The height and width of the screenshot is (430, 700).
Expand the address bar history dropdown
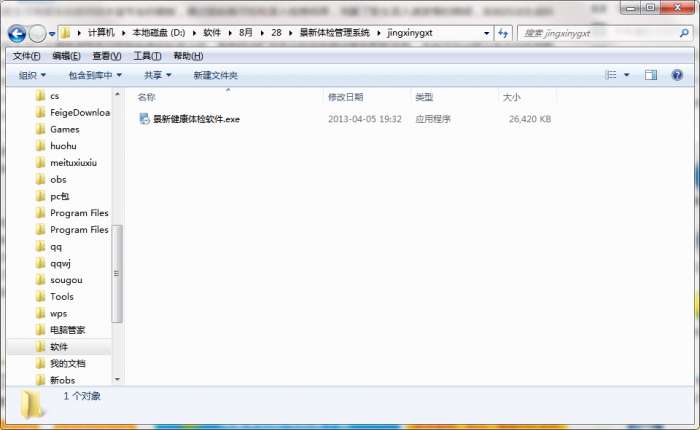(x=486, y=33)
